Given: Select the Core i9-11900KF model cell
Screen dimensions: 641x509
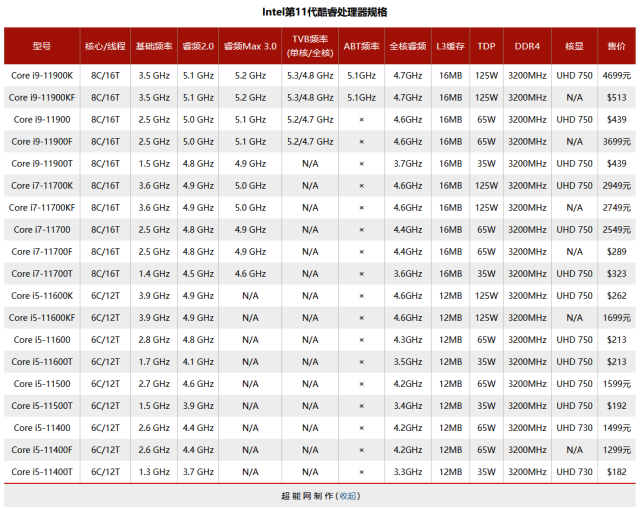Looking at the screenshot, I should 42,98.
